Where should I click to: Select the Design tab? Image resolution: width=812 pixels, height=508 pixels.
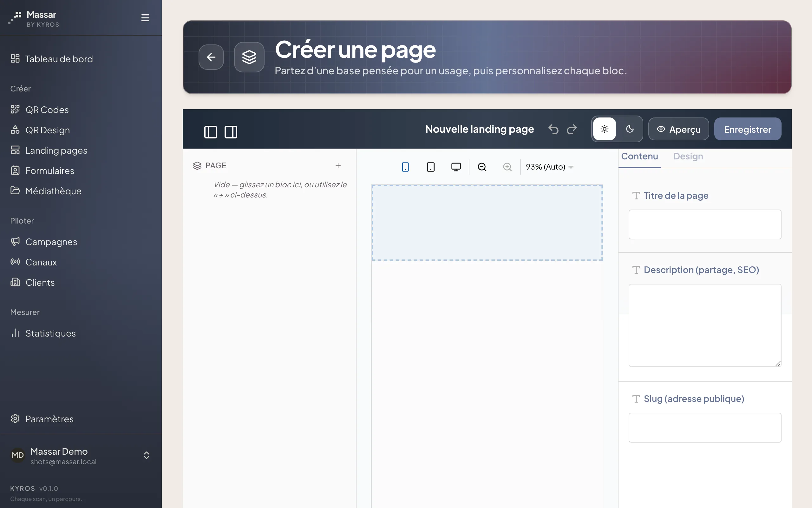(688, 157)
